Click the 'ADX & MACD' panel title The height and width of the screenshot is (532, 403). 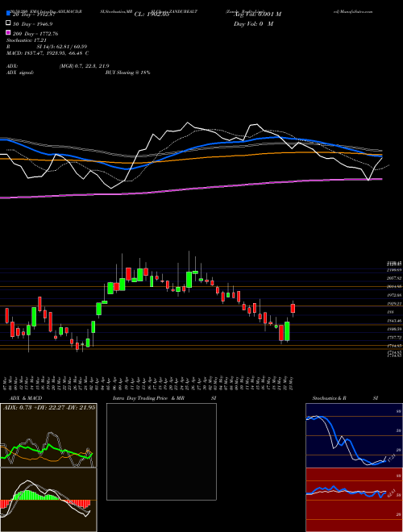(26, 398)
